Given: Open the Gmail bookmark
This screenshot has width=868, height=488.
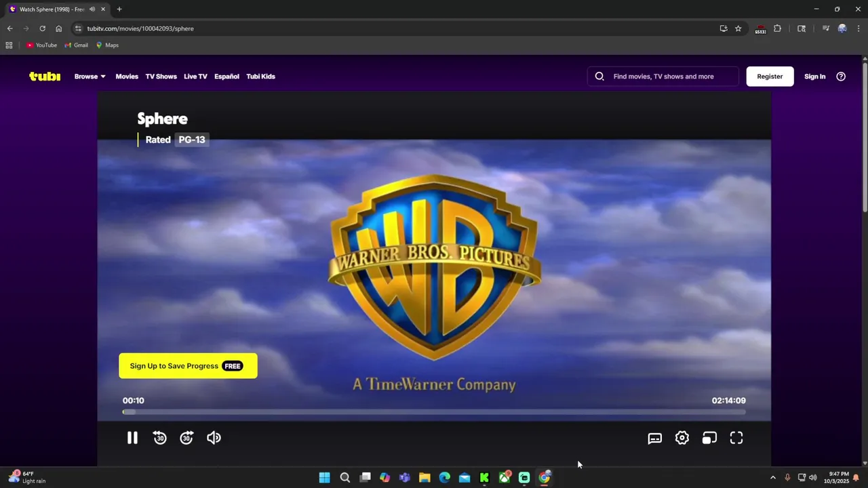Looking at the screenshot, I should (x=77, y=45).
